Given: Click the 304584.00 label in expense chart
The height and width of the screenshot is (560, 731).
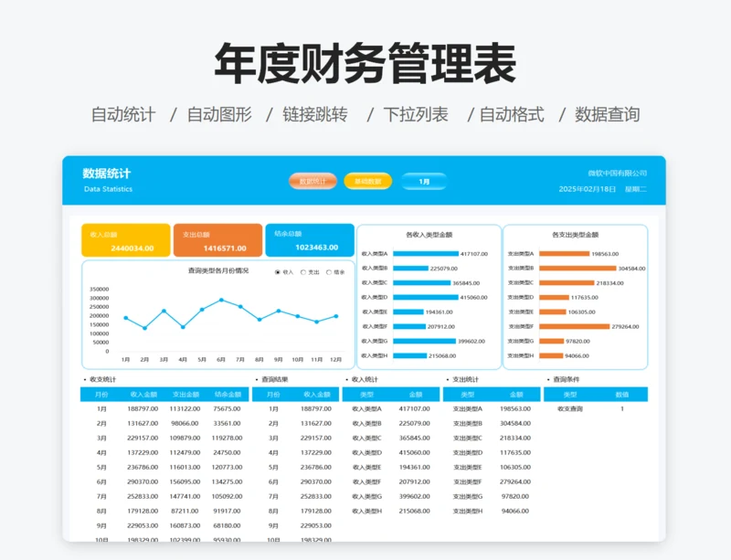Looking at the screenshot, I should [631, 269].
